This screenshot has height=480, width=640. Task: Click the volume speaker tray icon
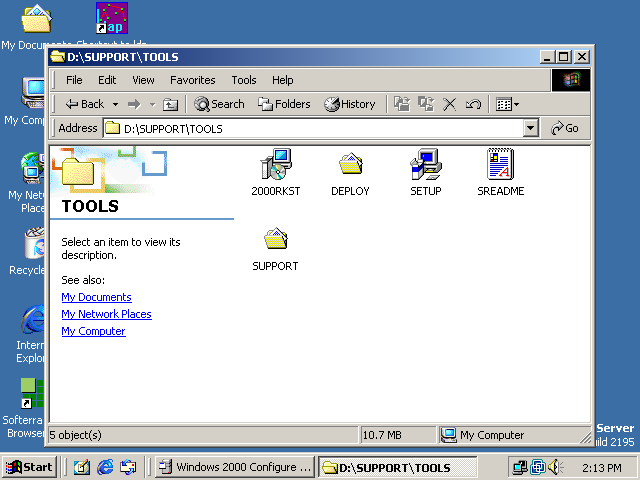[555, 467]
